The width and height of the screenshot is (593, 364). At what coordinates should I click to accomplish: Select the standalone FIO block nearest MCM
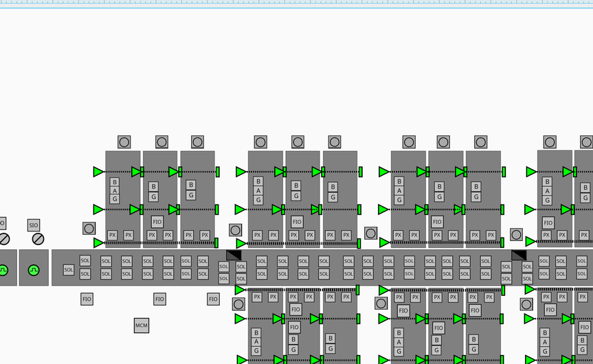[x=159, y=299]
